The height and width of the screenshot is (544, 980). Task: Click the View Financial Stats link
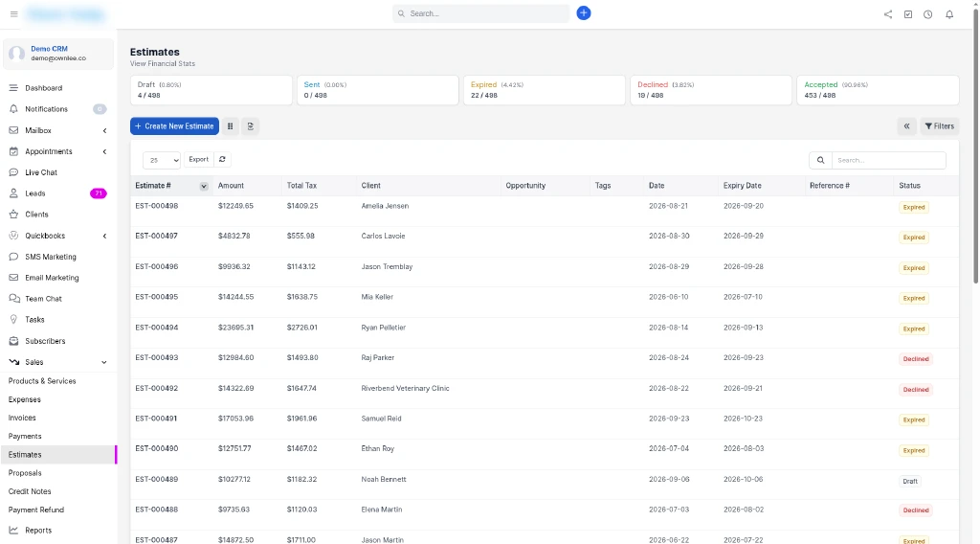pyautogui.click(x=163, y=64)
